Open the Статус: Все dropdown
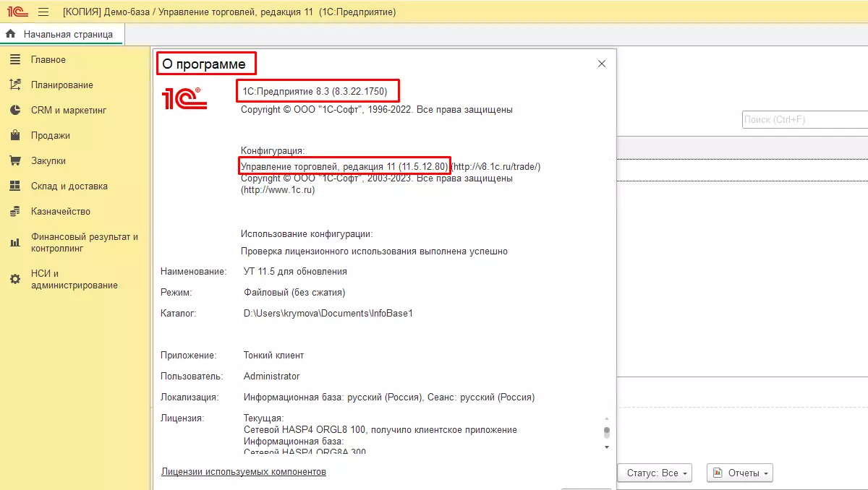The height and width of the screenshot is (490, 868). (655, 473)
